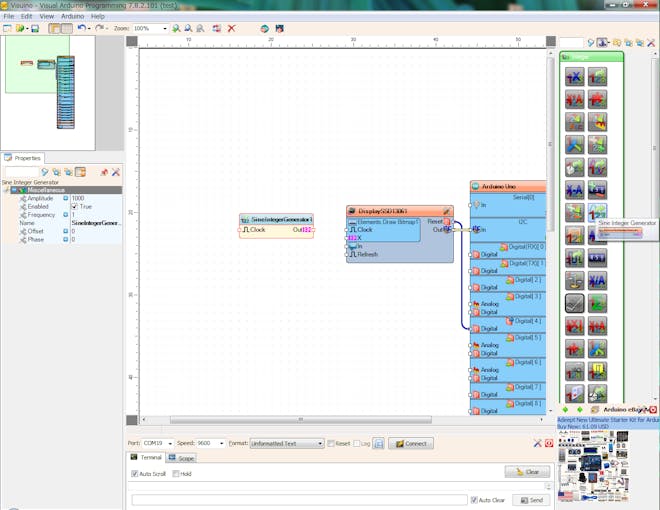Toggle the Hold checkbox
This screenshot has height=510, width=660.
[176, 474]
